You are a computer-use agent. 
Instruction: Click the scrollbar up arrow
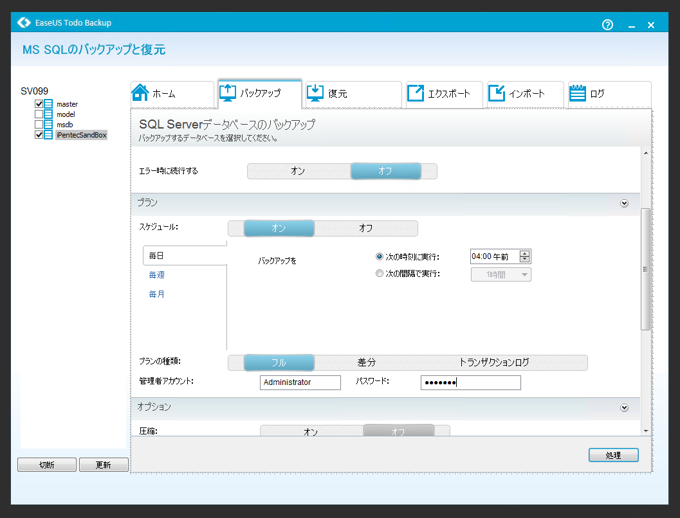click(x=646, y=153)
